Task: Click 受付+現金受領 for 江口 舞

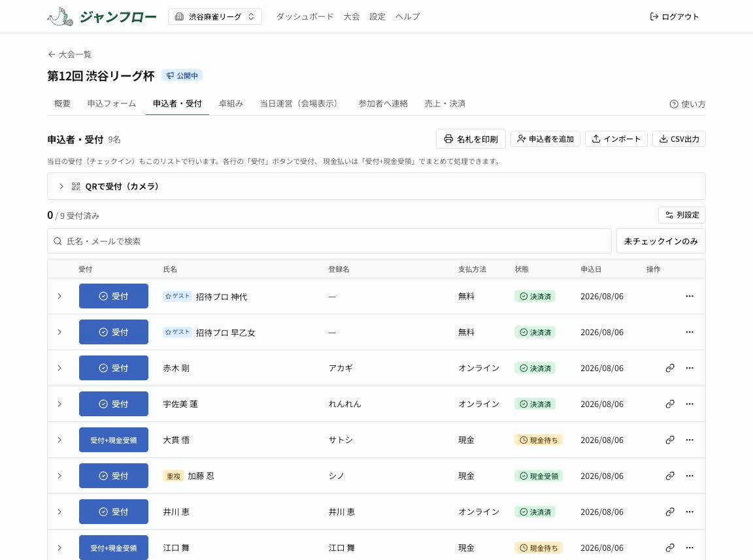Action: pos(113,548)
